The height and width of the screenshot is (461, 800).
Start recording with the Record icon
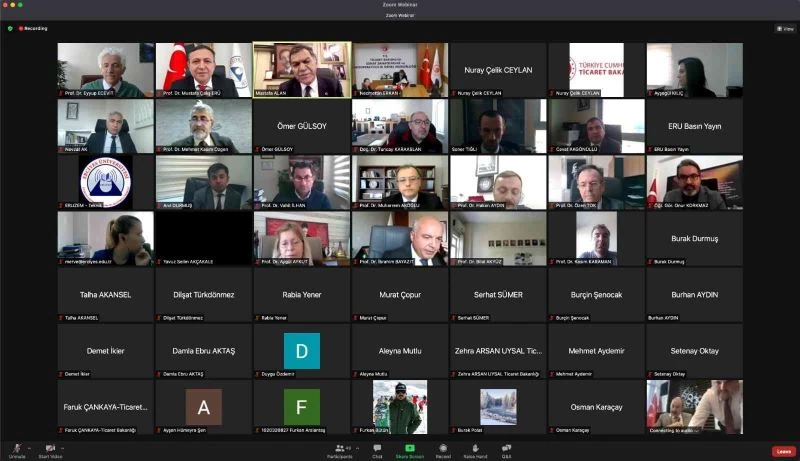point(443,448)
